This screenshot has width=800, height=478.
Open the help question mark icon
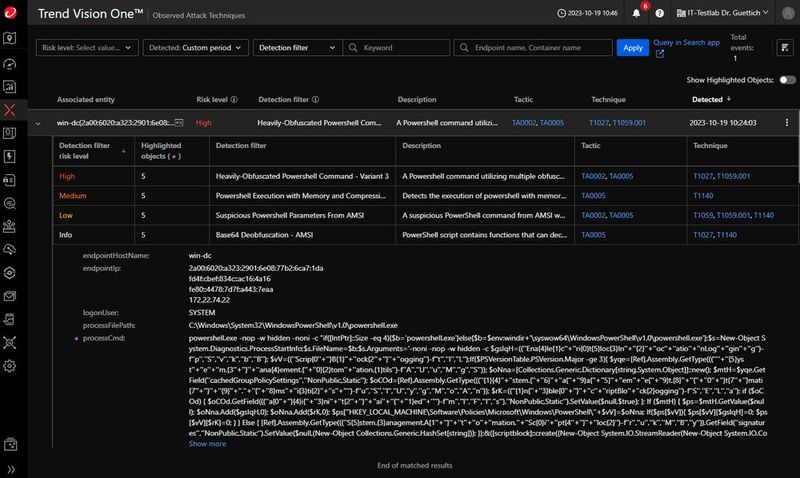pos(660,13)
